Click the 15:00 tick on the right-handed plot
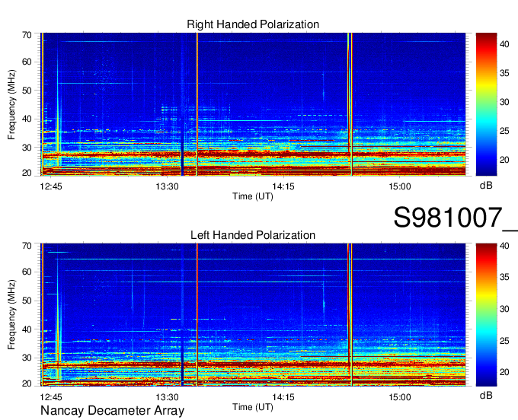The width and height of the screenshot is (518, 420). (x=400, y=186)
